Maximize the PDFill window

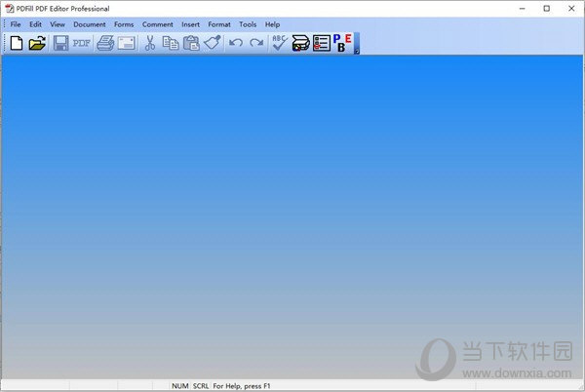point(547,9)
